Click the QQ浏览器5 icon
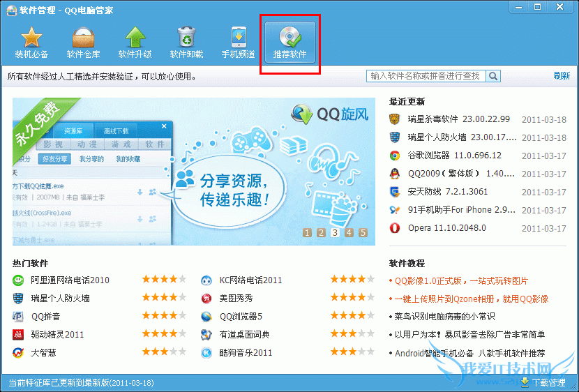The height and width of the screenshot is (392, 579). pos(206,317)
